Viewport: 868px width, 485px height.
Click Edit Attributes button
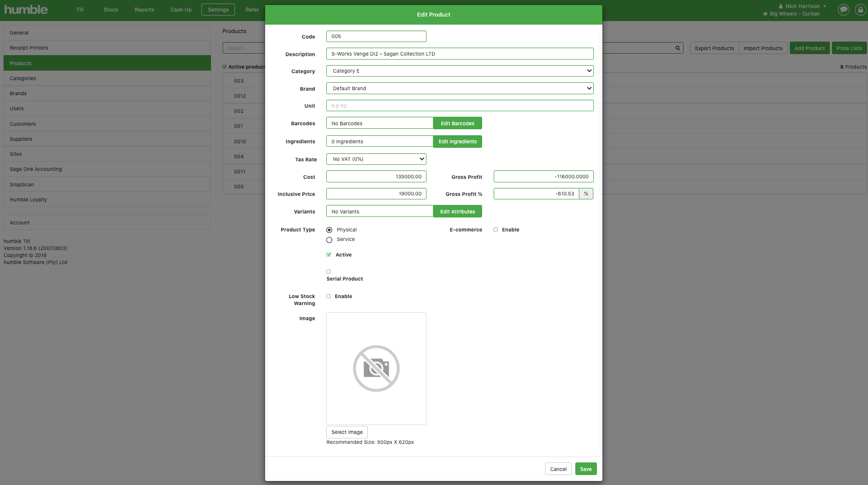(458, 211)
